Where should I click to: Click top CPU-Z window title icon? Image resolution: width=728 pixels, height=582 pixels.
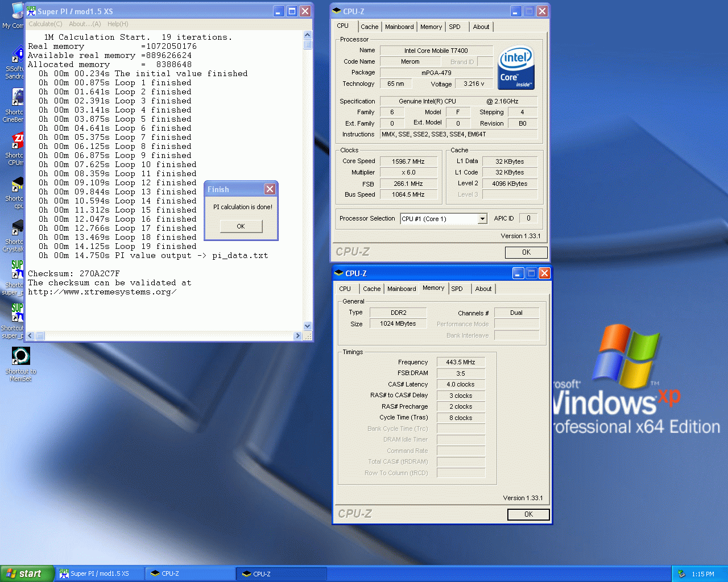click(x=337, y=11)
